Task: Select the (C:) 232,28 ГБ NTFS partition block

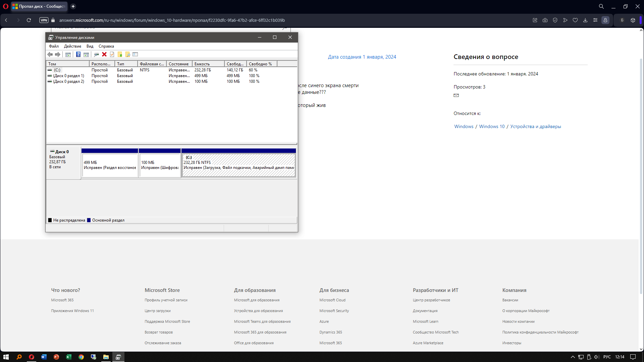Action: click(238, 163)
